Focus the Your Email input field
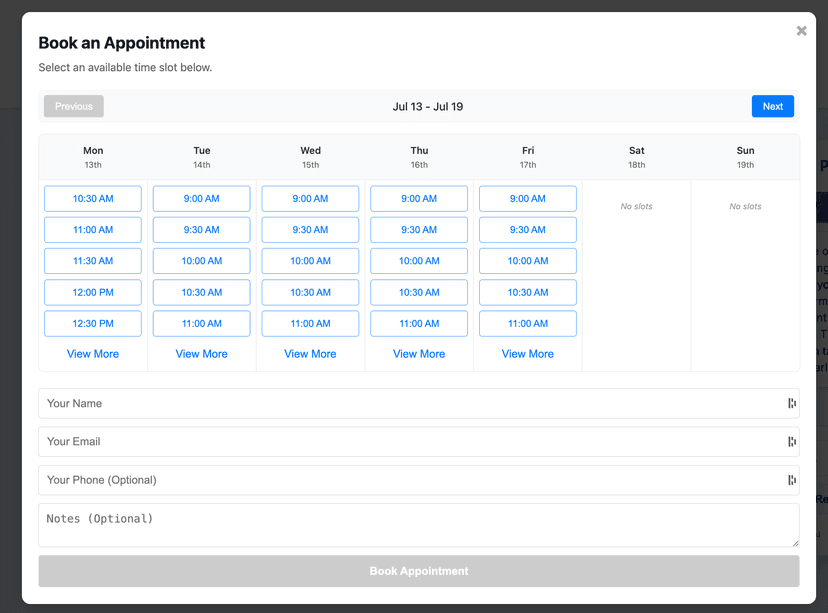 point(419,441)
